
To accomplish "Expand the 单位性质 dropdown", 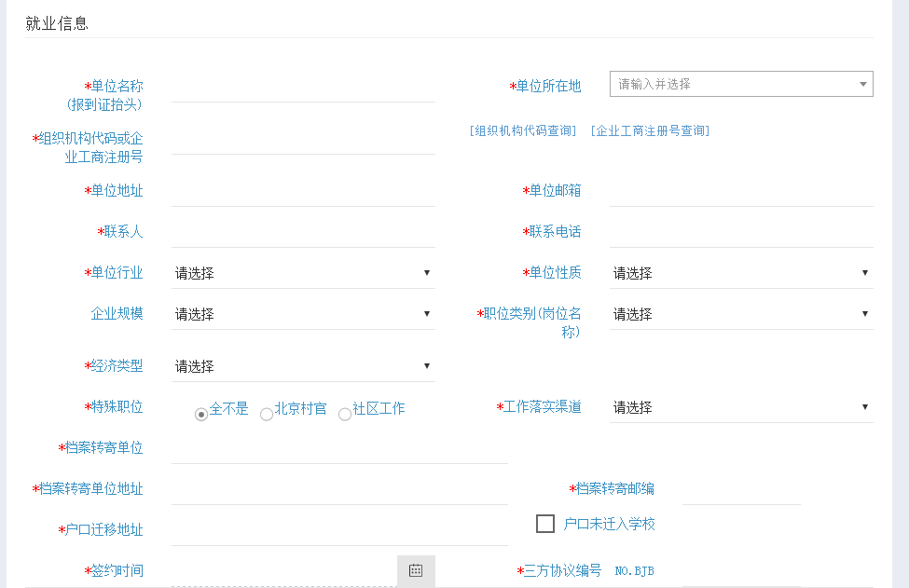I will point(741,273).
